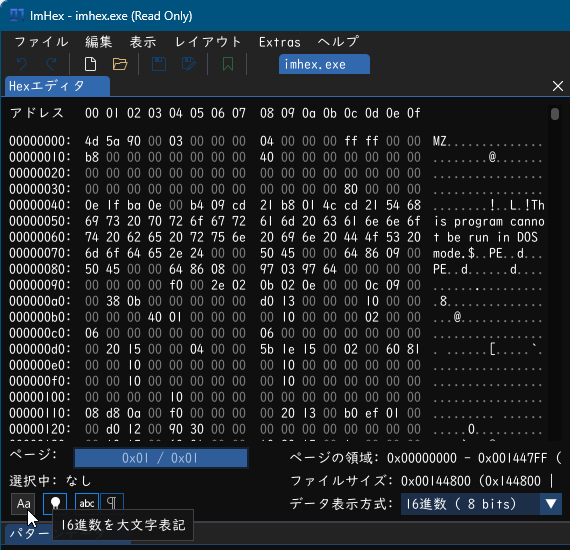Click byte 38 in row 000000a0

(x=113, y=301)
